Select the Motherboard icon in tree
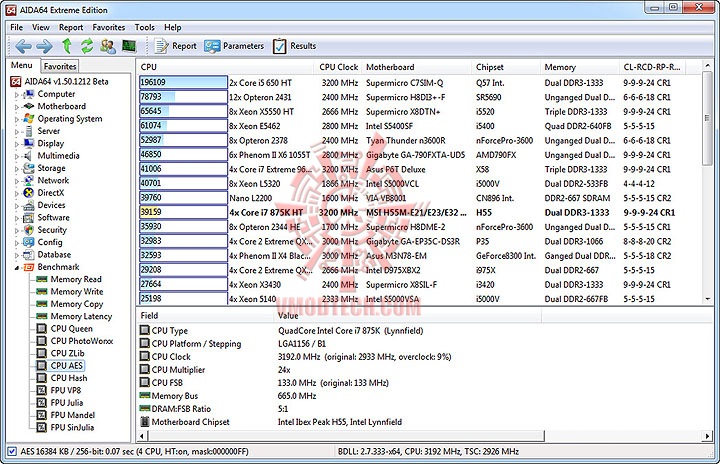 point(29,106)
